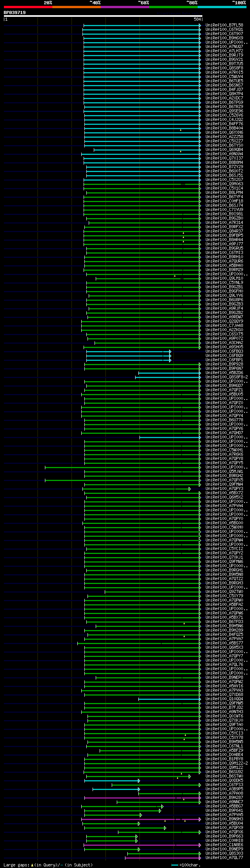Select the UniRef100_Q5MJW1 label
Screen dimensions: 250x868
coord(224,472)
